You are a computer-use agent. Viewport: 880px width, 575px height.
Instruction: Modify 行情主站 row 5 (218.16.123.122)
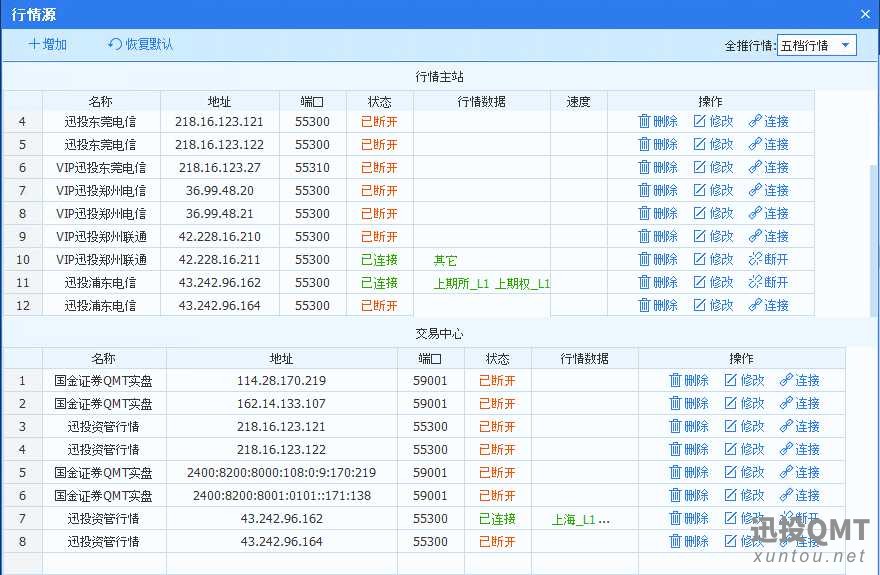pyautogui.click(x=713, y=144)
